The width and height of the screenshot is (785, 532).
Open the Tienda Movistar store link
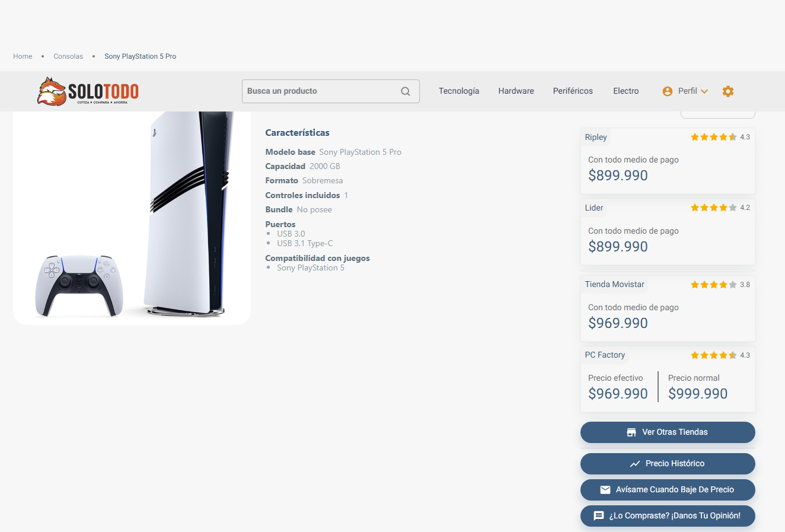coord(614,285)
